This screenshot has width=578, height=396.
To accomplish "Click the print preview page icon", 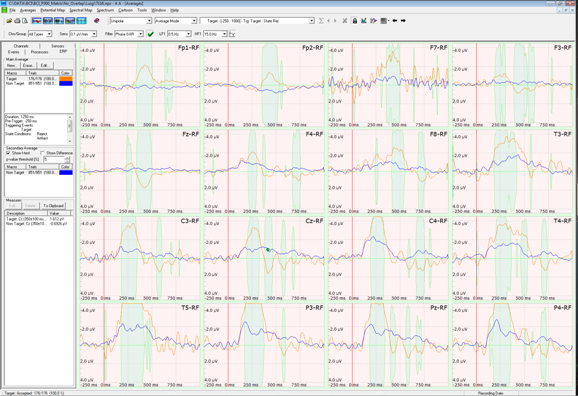I will (24, 21).
